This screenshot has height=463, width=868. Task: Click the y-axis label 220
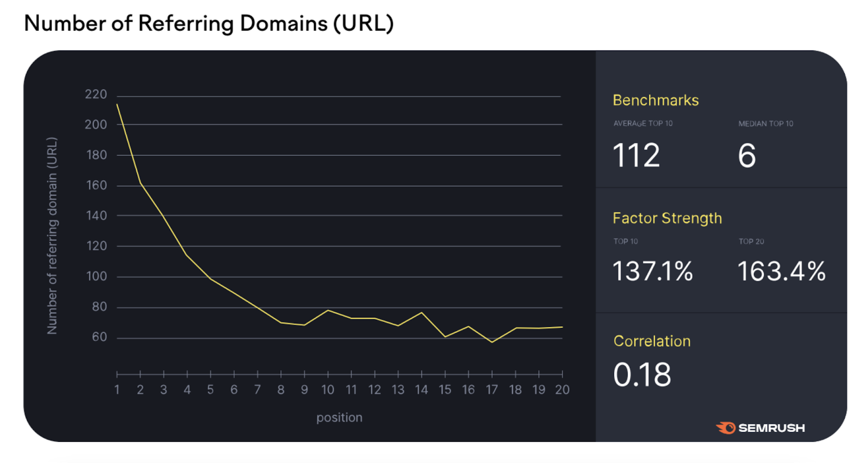tap(96, 94)
